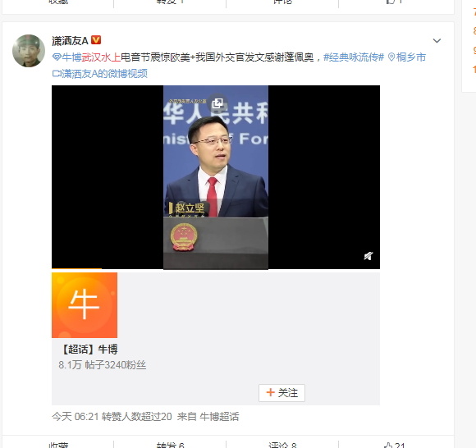Click 收藏 to bookmark this post

pyautogui.click(x=58, y=446)
